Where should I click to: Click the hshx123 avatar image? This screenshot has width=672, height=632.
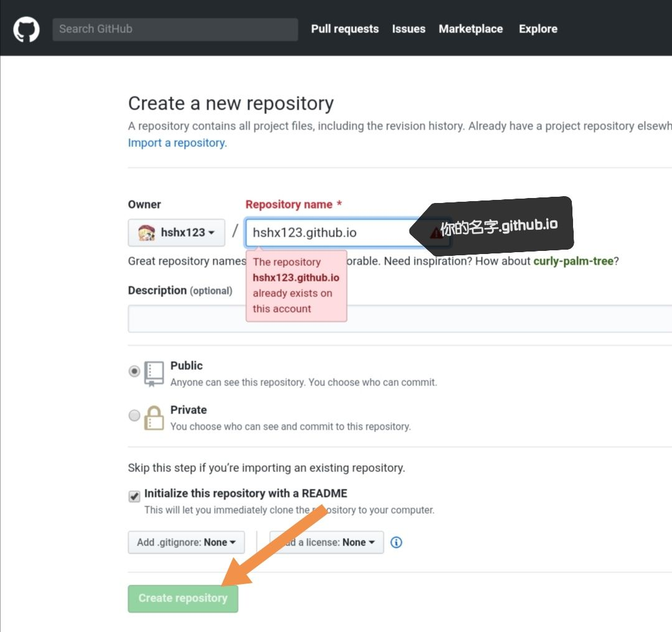147,233
